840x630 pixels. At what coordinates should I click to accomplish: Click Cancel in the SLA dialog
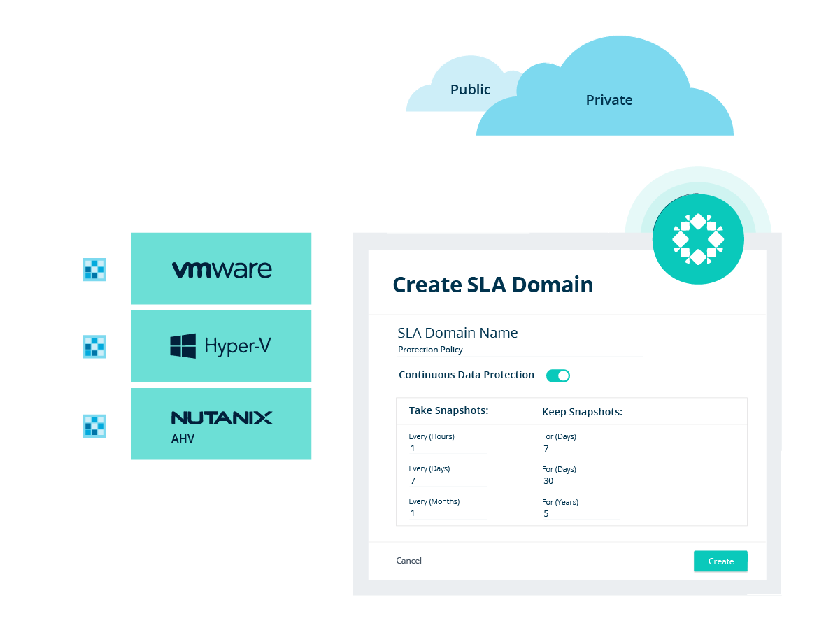[408, 561]
